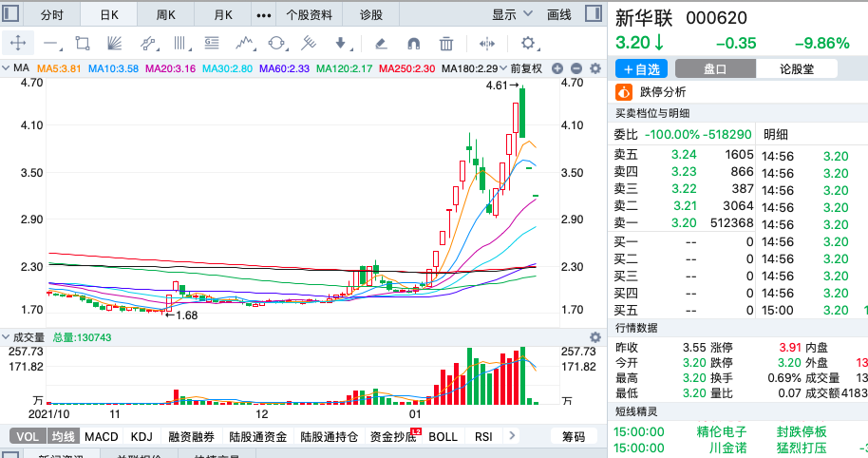Click 川金诺 in 短线精灵 list
868x458 pixels.
pos(728,448)
